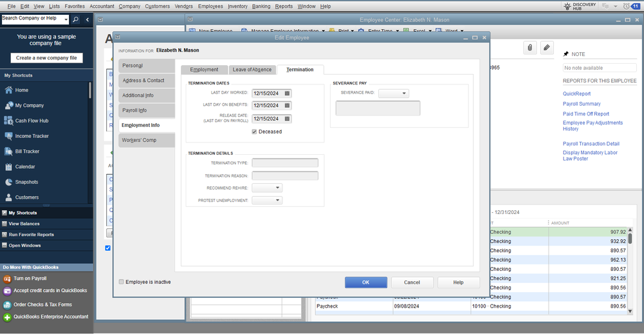
Task: Open the Protest Unemployment dropdown
Action: pyautogui.click(x=267, y=200)
